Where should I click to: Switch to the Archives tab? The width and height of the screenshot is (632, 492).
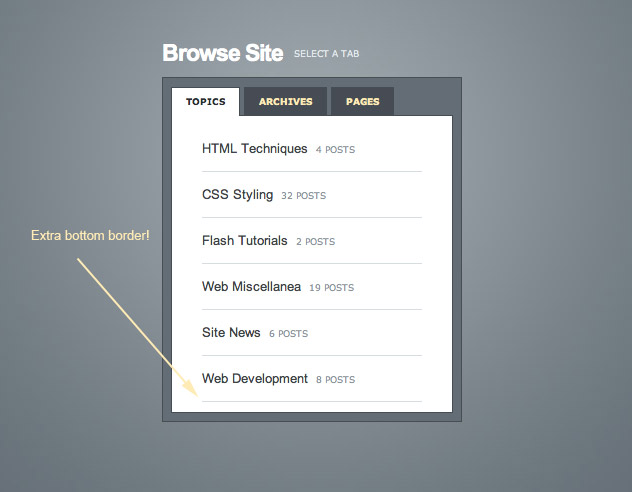click(285, 102)
